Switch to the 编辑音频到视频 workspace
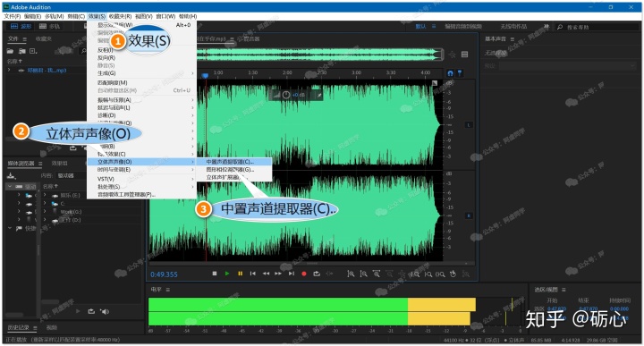 click(x=463, y=26)
